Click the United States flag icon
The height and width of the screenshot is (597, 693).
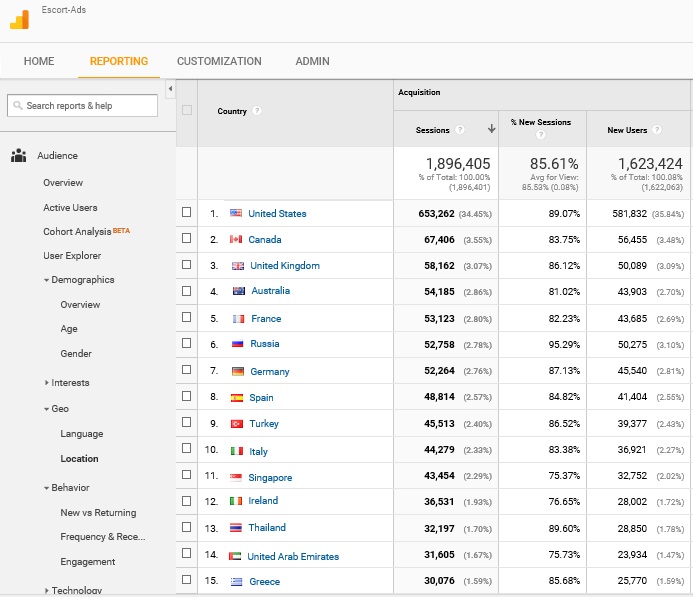(236, 213)
